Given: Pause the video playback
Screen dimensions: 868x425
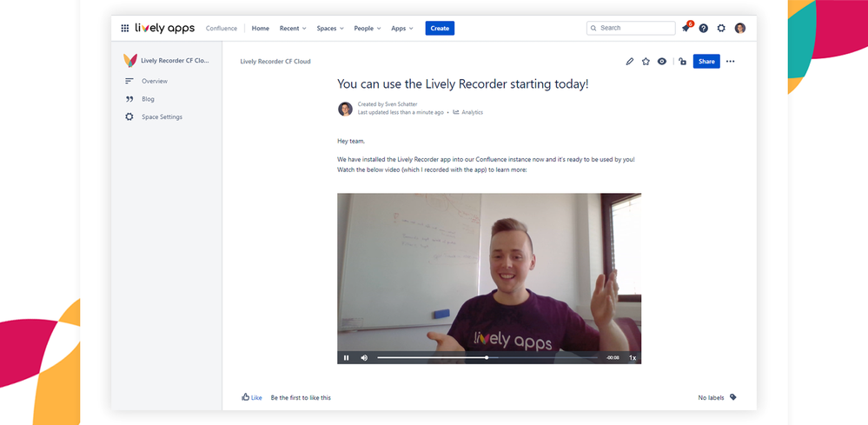Looking at the screenshot, I should [346, 357].
